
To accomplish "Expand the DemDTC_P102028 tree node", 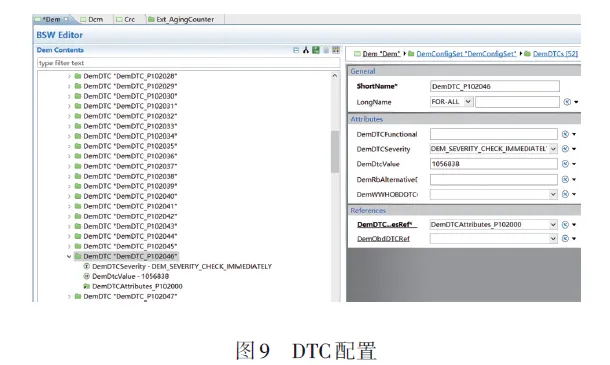I will pyautogui.click(x=69, y=76).
